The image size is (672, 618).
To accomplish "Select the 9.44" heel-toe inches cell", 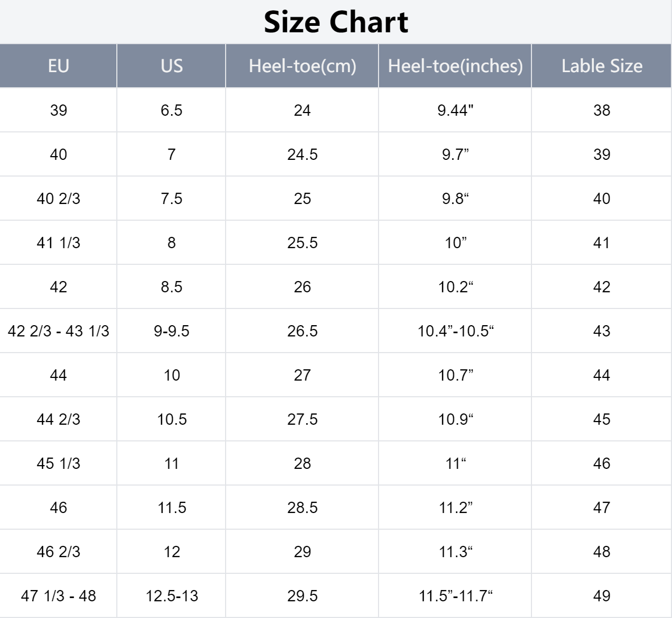I will pos(455,110).
